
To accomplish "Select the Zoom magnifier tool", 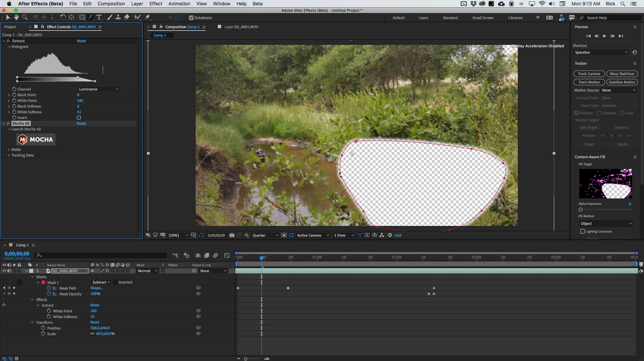I will point(24,17).
